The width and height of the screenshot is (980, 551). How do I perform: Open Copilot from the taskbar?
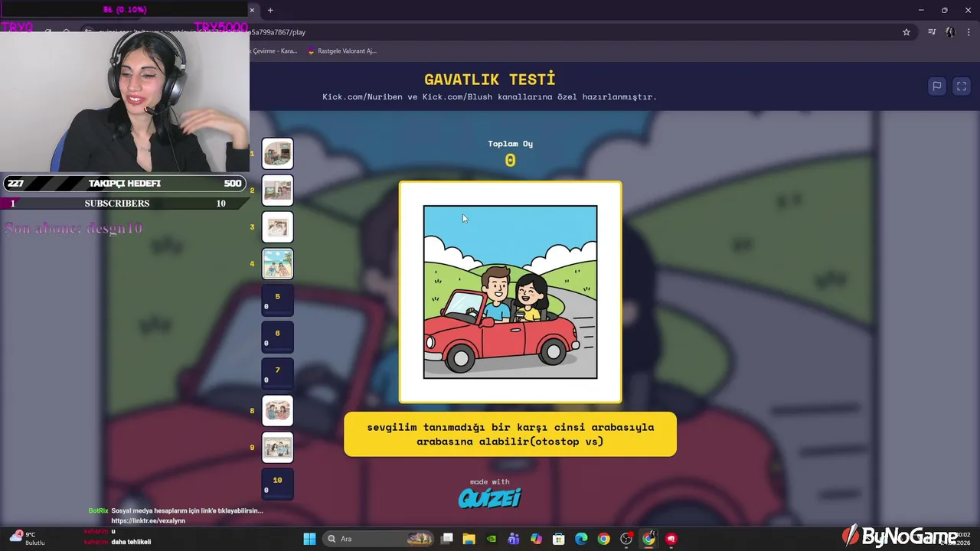coord(536,539)
